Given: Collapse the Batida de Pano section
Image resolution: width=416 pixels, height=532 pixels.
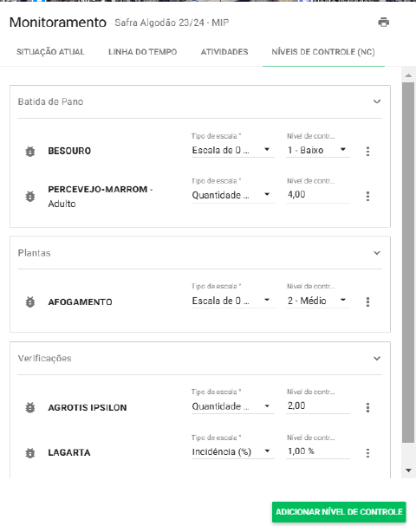Looking at the screenshot, I should point(377,101).
